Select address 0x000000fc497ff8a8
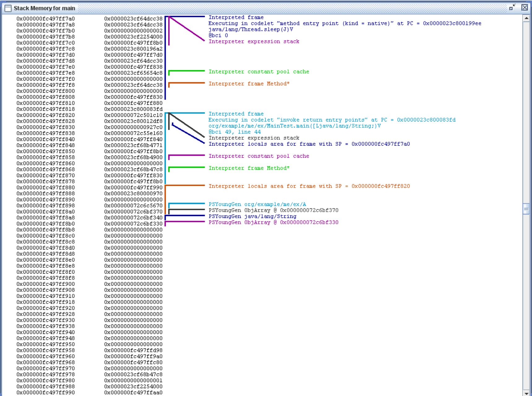Viewport: 532px width, 396px height. point(45,218)
